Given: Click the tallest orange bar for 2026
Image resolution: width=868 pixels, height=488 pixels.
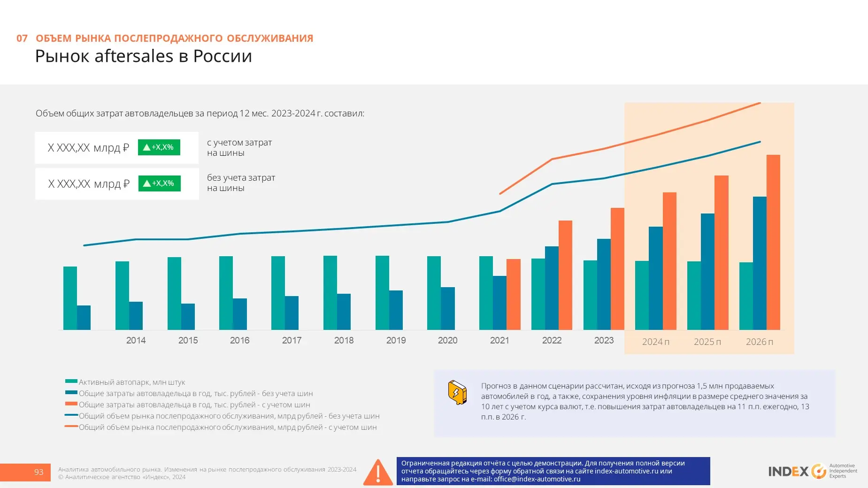Looking at the screenshot, I should click(773, 242).
